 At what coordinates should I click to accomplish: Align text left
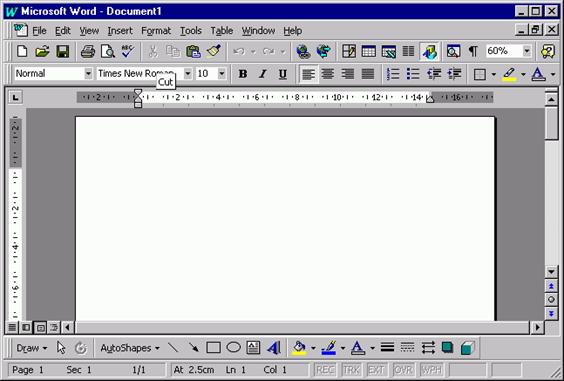pyautogui.click(x=308, y=74)
